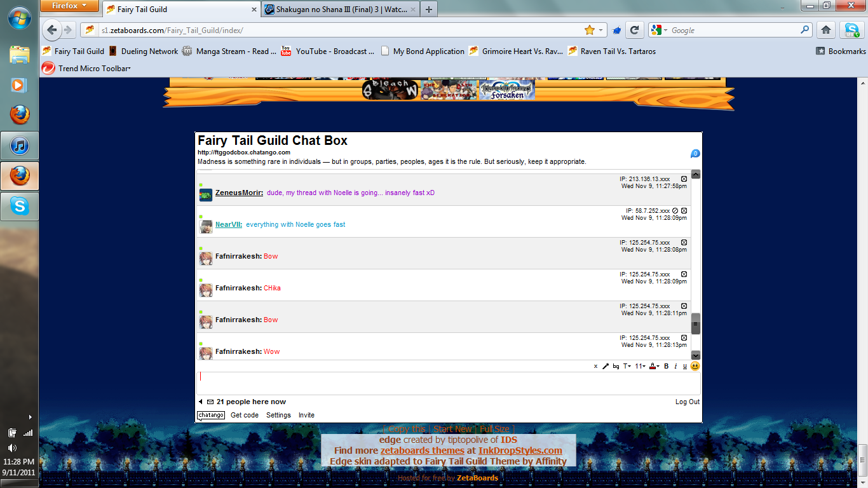868x488 pixels.
Task: Toggle italic text in chat toolbar
Action: click(675, 366)
